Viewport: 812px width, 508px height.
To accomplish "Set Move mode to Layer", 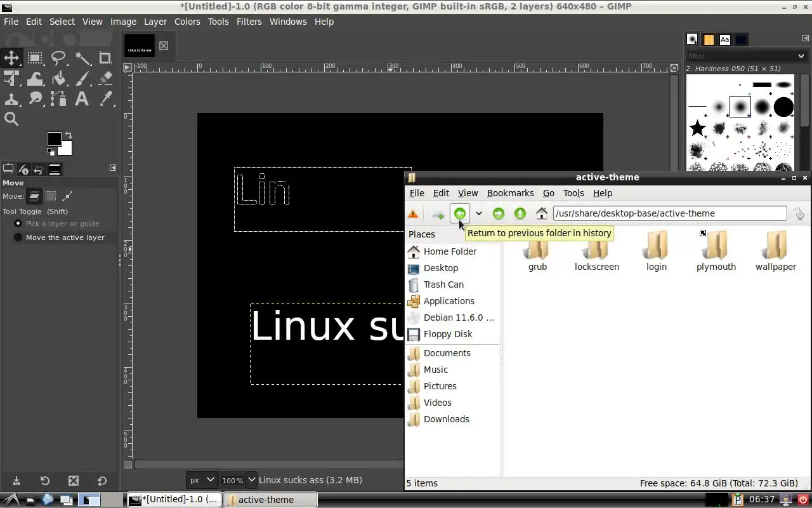I will point(34,196).
